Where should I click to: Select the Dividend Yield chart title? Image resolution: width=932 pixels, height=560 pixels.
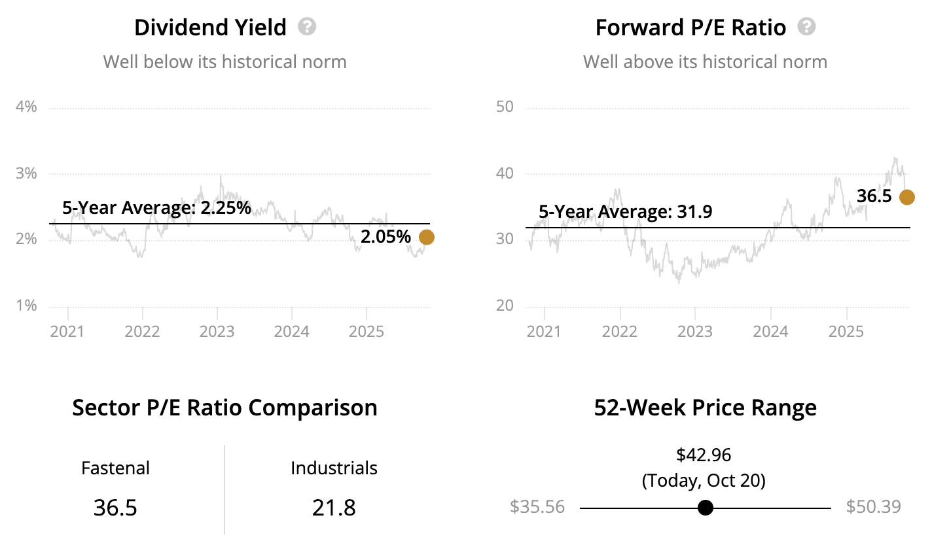pyautogui.click(x=210, y=27)
